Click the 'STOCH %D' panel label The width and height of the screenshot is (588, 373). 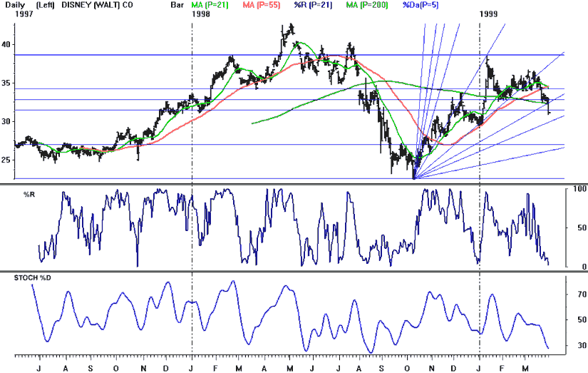click(32, 277)
